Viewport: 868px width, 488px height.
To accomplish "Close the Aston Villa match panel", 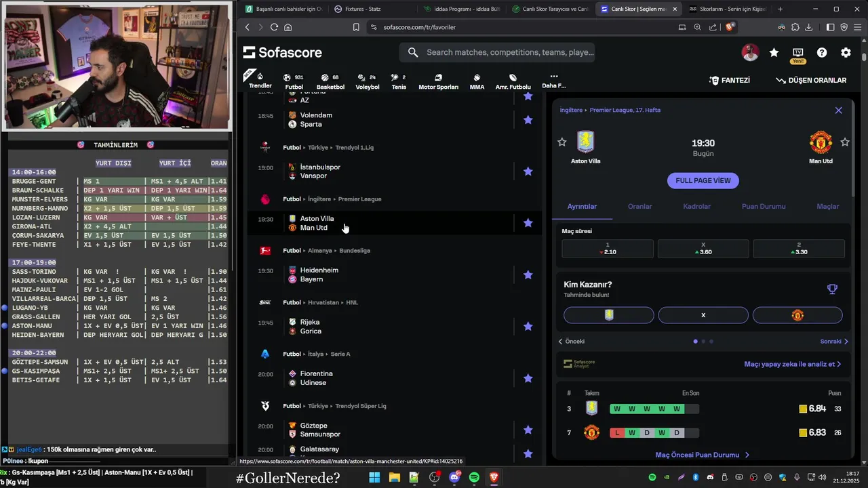I will (838, 110).
